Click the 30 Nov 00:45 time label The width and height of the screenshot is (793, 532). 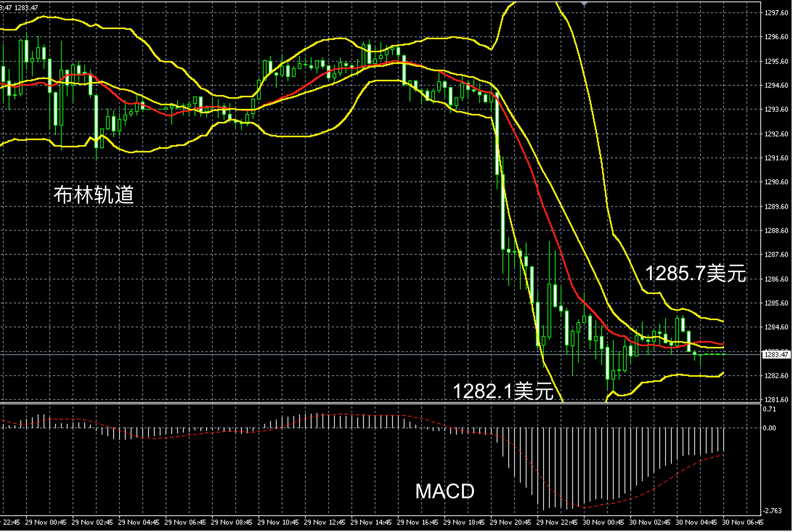(603, 523)
